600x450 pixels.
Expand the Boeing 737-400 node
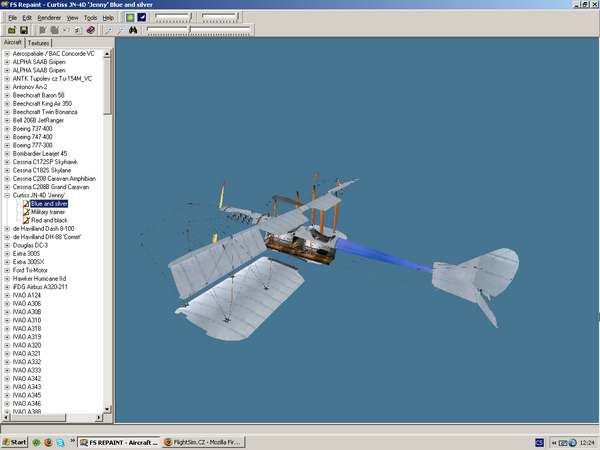point(7,129)
